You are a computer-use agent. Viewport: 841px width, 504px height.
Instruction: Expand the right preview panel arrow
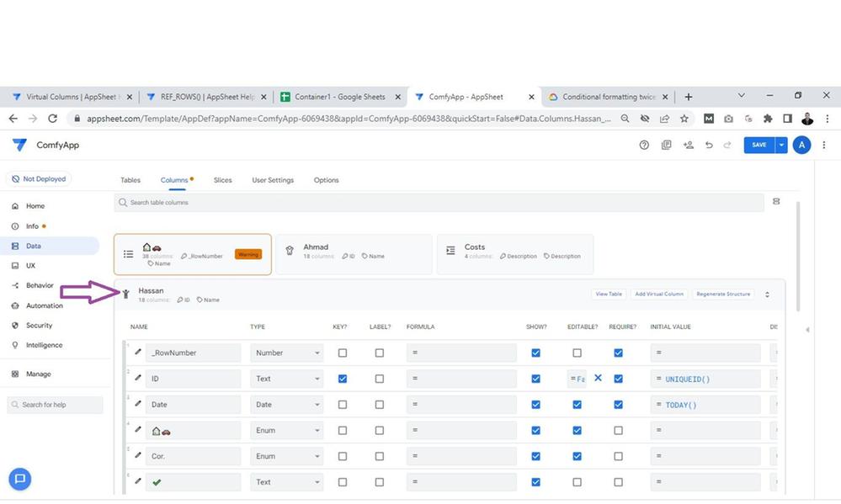point(807,330)
